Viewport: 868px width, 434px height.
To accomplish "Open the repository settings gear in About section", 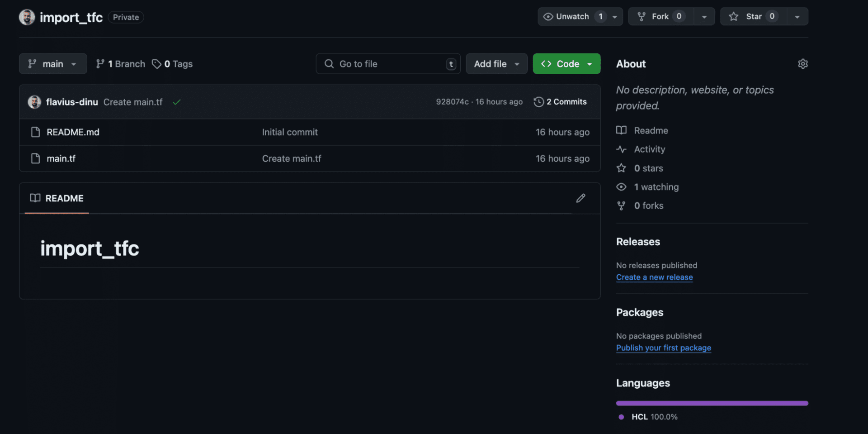I will (x=803, y=64).
